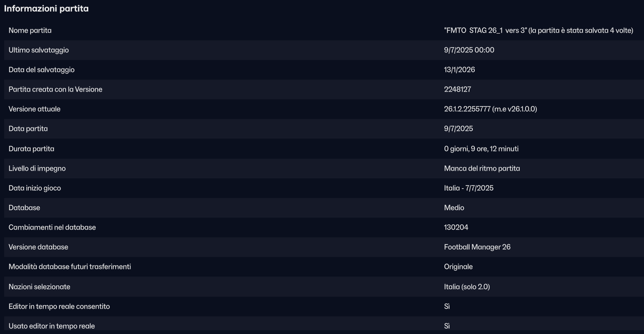This screenshot has width=644, height=334.
Task: Select the 'Data partita' value '9/7/2025'
Action: pyautogui.click(x=459, y=129)
